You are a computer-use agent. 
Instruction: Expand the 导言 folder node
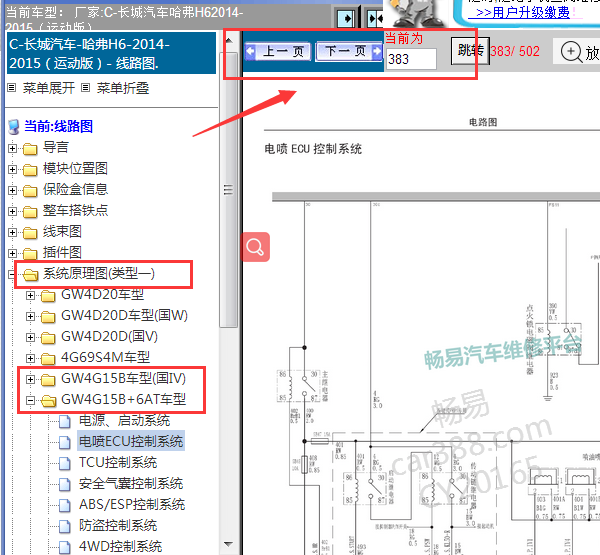coord(12,148)
